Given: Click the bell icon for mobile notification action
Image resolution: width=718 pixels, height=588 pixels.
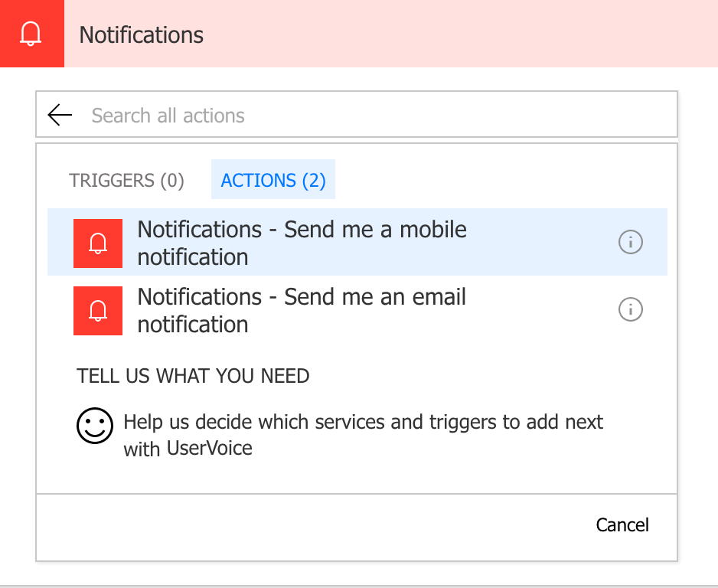Looking at the screenshot, I should (97, 243).
